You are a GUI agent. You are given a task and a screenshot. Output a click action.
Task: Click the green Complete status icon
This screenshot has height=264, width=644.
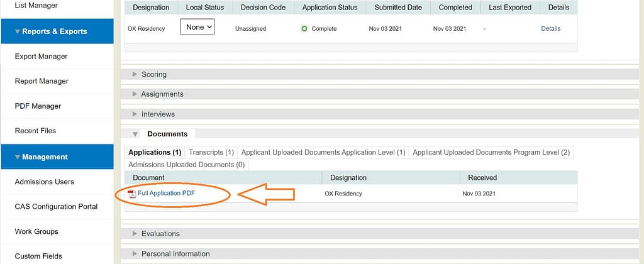coord(304,28)
